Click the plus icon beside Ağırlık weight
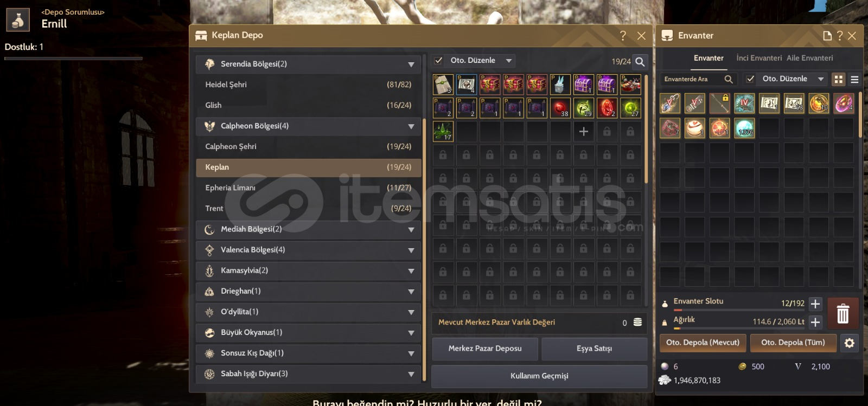 [815, 322]
